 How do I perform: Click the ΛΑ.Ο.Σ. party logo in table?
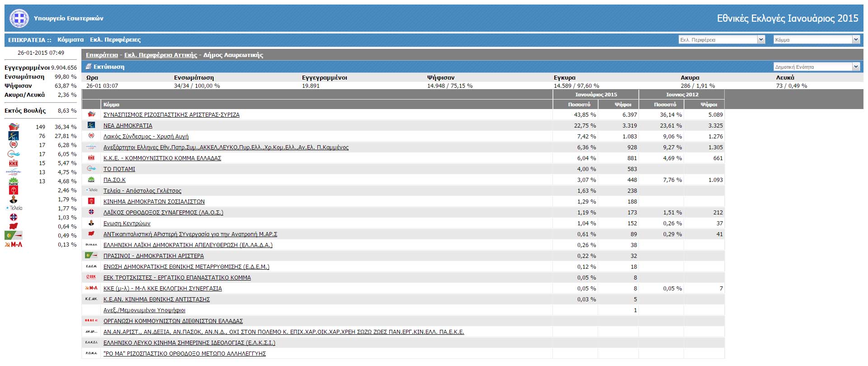click(x=91, y=212)
